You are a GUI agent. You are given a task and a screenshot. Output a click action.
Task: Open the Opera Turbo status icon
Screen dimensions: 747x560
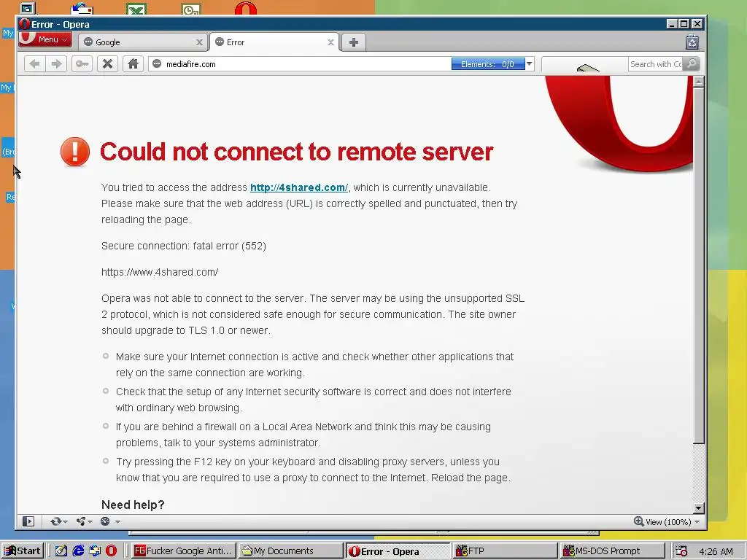[x=105, y=521]
